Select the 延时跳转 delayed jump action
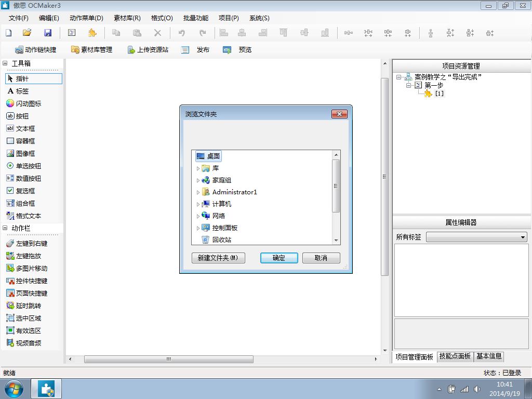 pyautogui.click(x=24, y=305)
